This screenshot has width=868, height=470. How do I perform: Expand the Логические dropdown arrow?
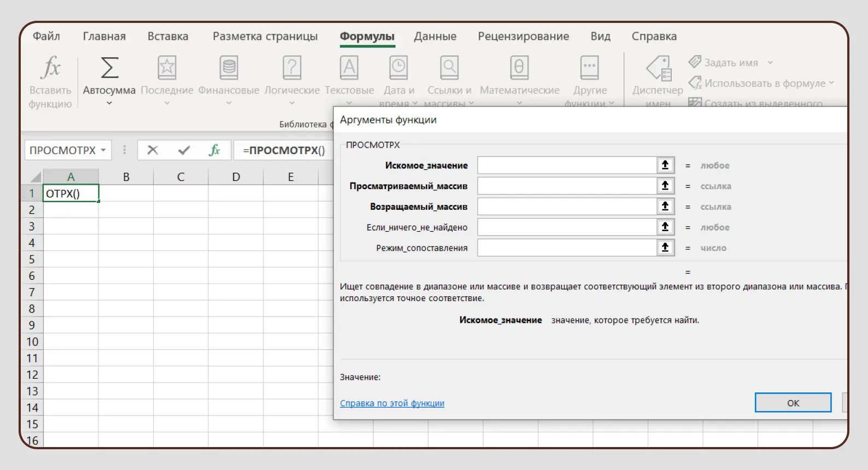[292, 103]
